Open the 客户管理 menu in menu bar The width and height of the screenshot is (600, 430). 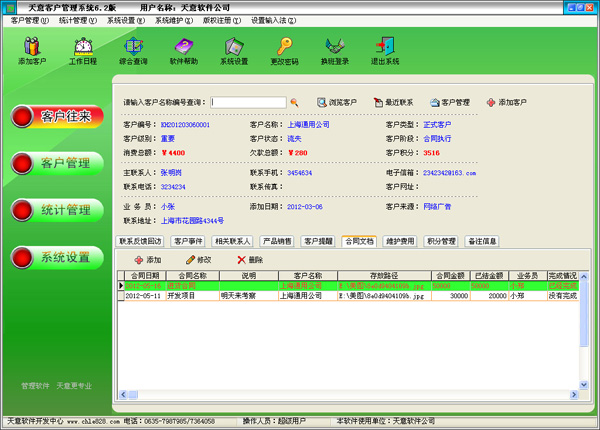29,20
